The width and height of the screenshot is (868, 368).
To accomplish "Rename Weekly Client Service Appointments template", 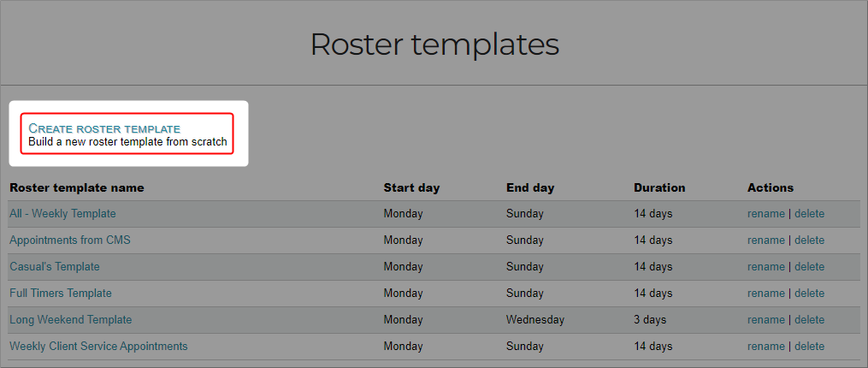I will 765,346.
